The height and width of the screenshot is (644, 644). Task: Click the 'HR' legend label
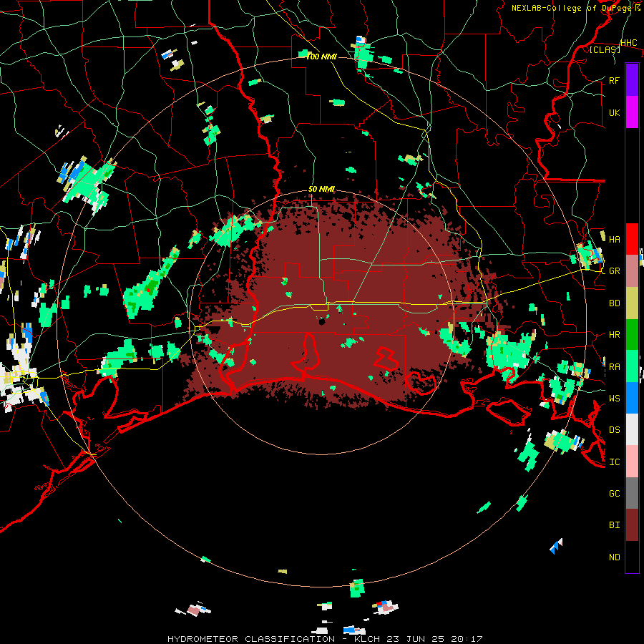(x=614, y=335)
